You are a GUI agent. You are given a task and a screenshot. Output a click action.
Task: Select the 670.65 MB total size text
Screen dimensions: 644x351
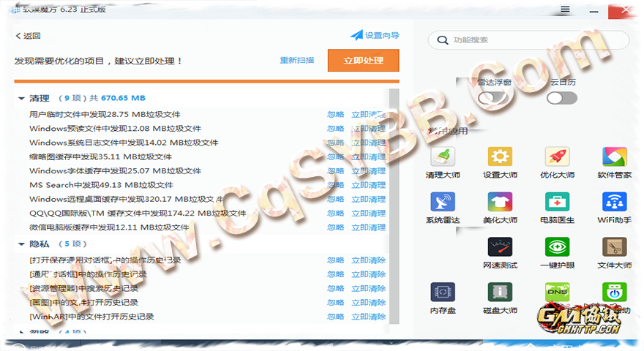point(123,98)
